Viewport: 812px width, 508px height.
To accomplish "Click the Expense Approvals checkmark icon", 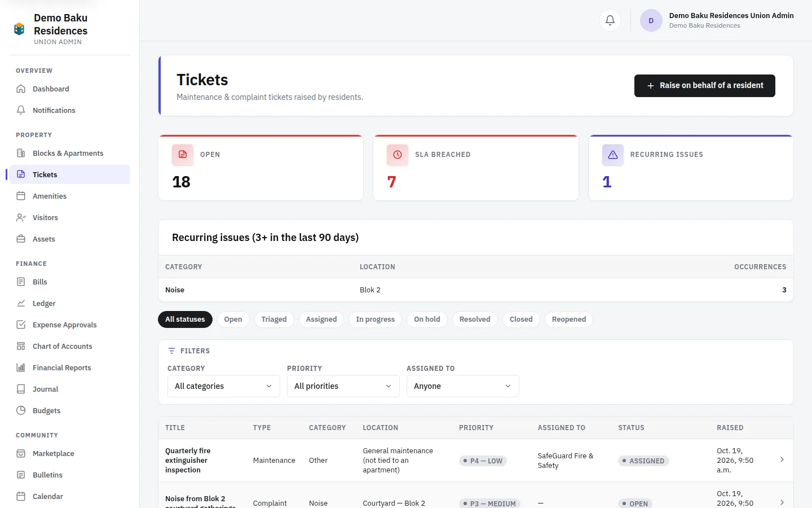I will (x=21, y=325).
